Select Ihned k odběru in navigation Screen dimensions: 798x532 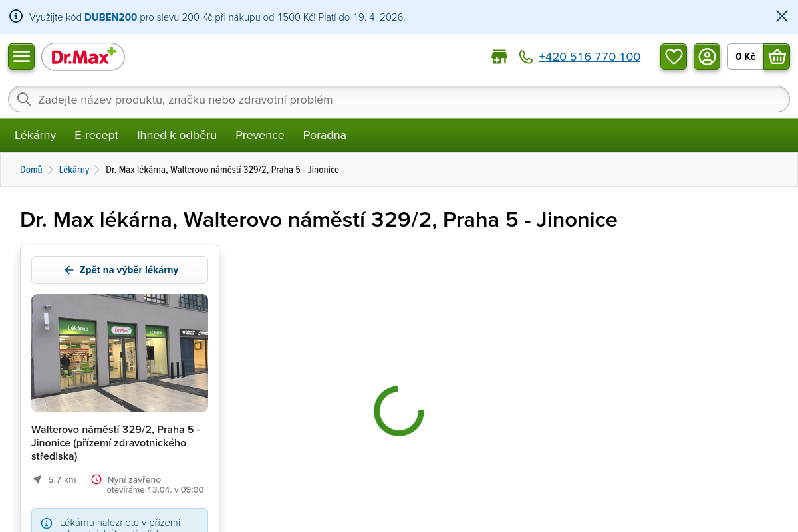177,136
